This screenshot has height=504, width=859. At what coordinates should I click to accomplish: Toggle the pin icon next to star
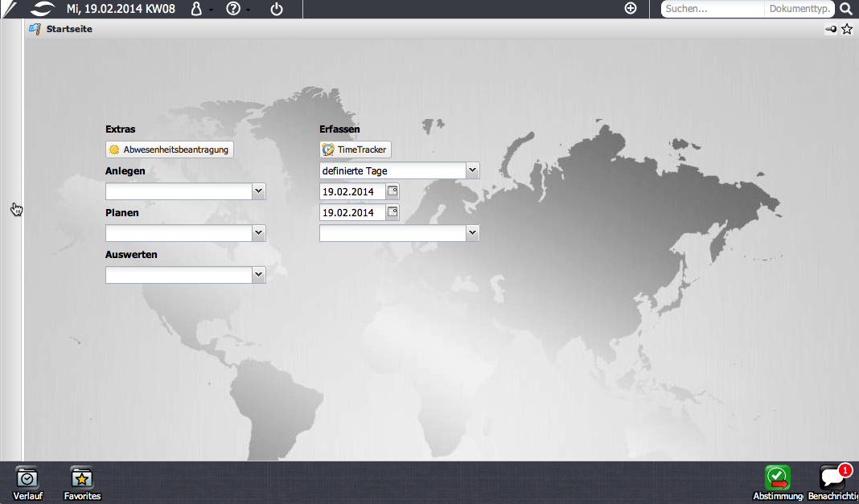(831, 29)
